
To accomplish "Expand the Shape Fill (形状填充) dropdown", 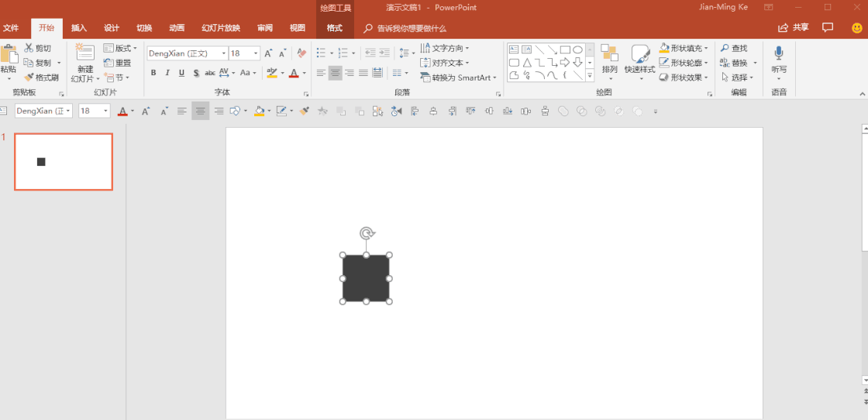I will click(706, 48).
